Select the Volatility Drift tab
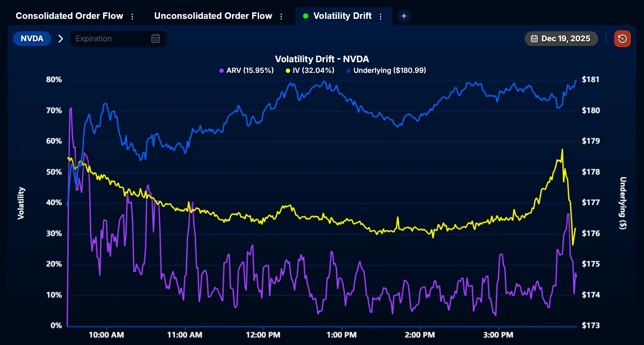 click(x=342, y=16)
